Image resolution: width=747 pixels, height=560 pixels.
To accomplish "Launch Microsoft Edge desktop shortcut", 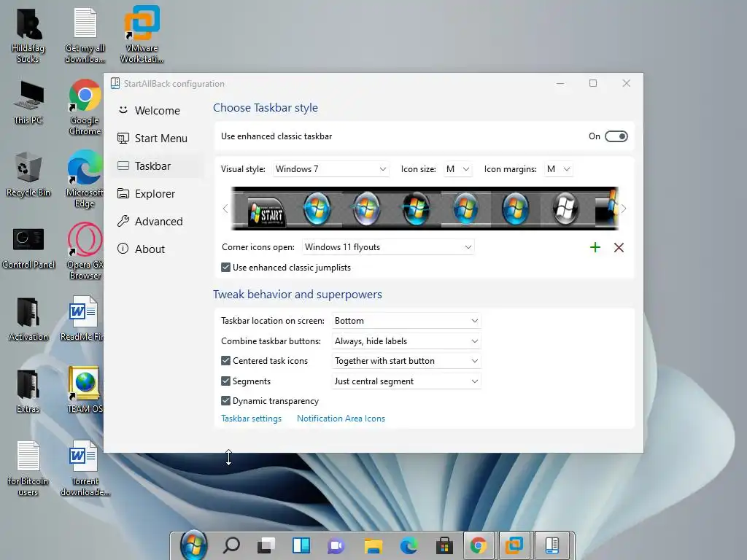I will 85,179.
